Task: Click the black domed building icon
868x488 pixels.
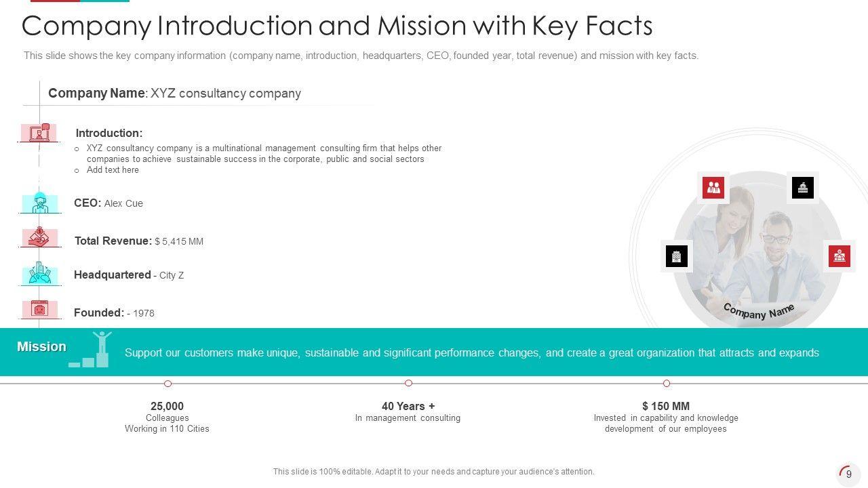Action: [x=803, y=188]
